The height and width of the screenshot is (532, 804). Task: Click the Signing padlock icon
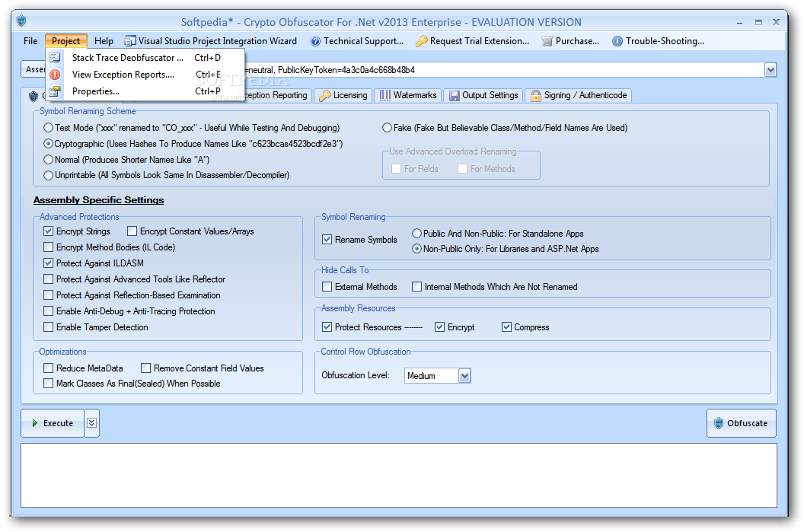(536, 95)
